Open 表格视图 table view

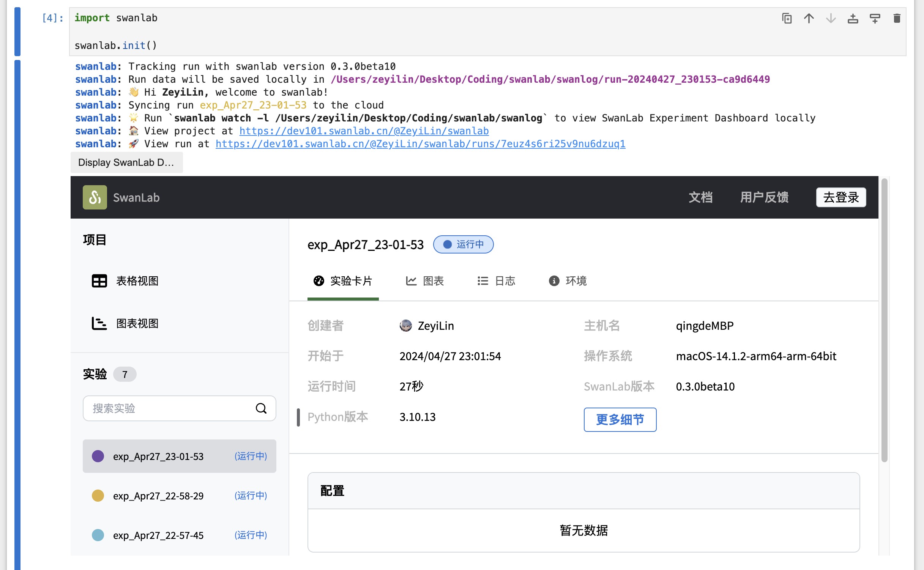tap(137, 281)
